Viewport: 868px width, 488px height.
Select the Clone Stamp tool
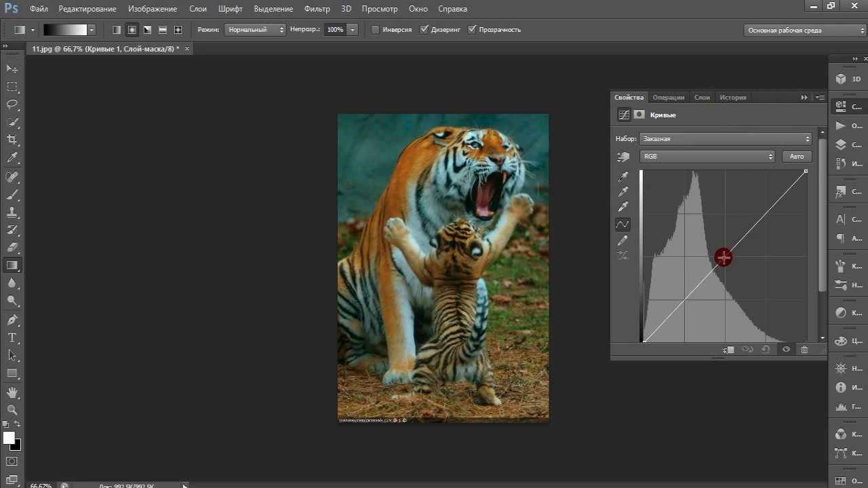click(12, 213)
